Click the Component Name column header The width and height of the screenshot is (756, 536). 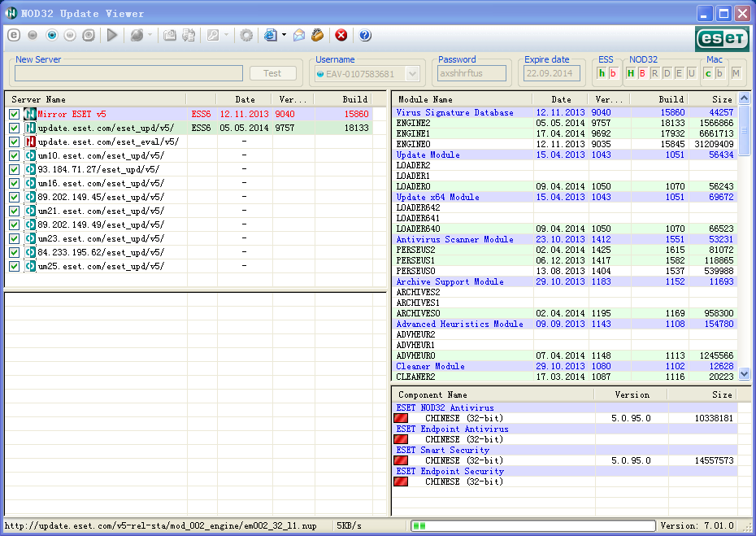click(493, 394)
